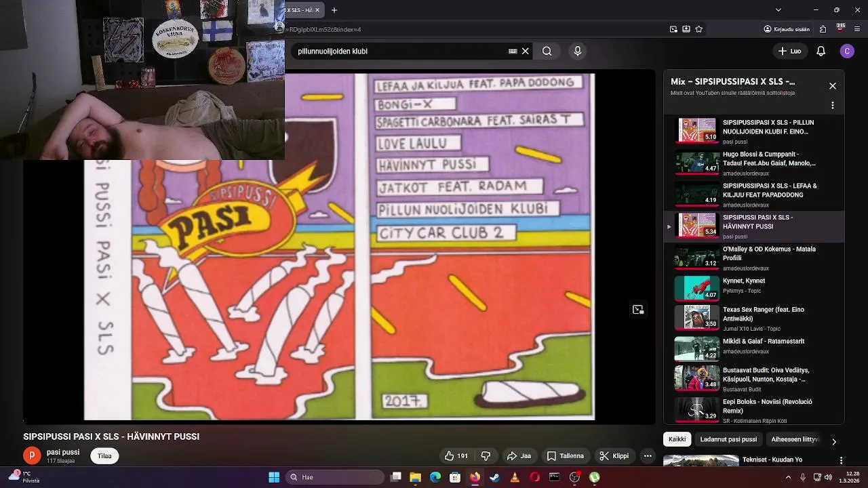
Task: Select current Hävinnyt Pussi playlist entry
Action: [x=754, y=226]
